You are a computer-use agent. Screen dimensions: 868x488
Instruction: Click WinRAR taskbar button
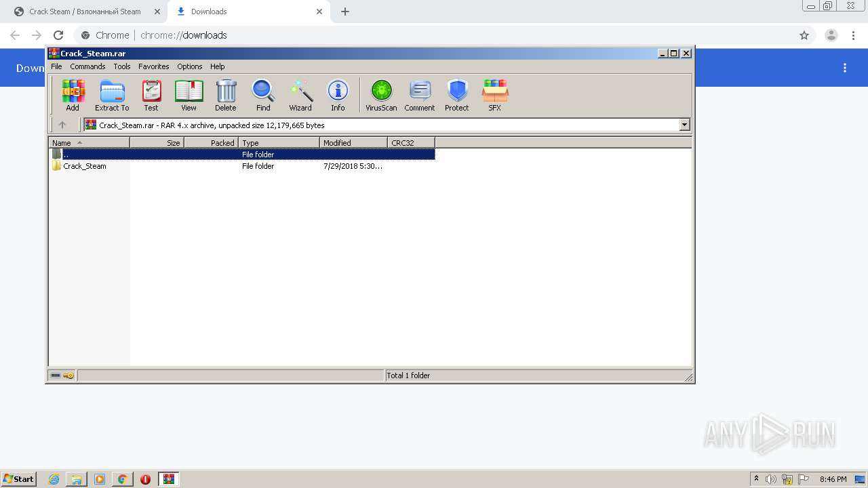click(169, 479)
